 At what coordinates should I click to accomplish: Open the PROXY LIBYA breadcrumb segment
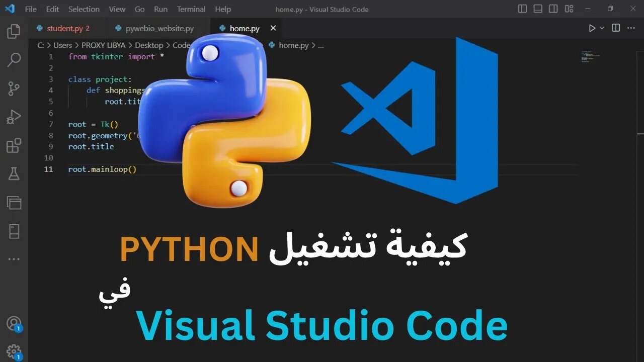[x=104, y=45]
